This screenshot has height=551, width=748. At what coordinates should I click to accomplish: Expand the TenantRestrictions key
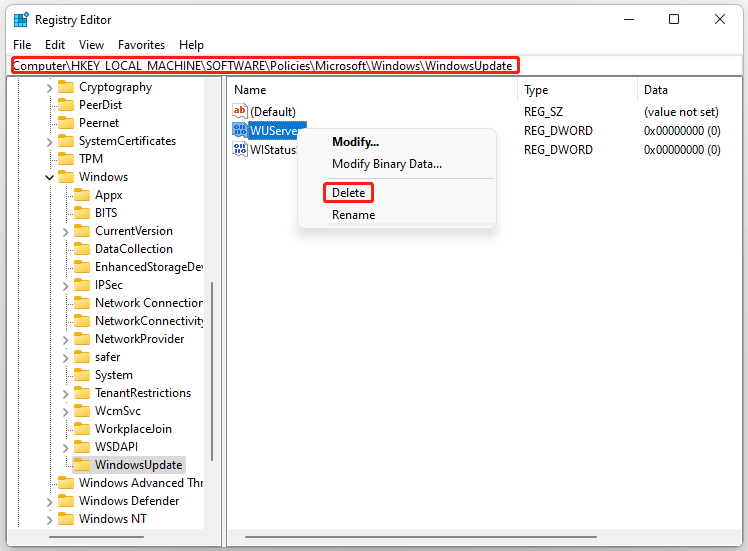click(x=66, y=394)
